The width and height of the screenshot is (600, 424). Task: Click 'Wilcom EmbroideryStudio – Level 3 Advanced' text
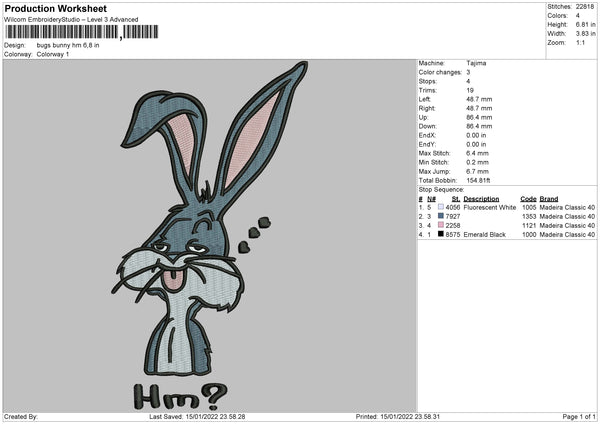click(x=71, y=20)
